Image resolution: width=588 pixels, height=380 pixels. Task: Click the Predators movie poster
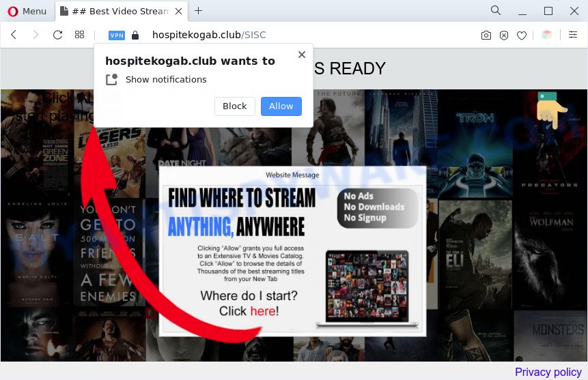point(550,144)
